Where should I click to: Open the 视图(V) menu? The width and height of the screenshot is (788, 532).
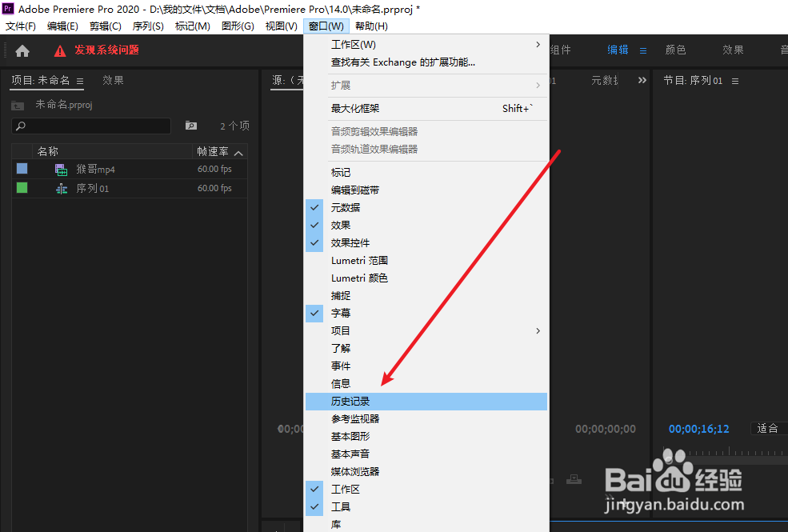[282, 26]
